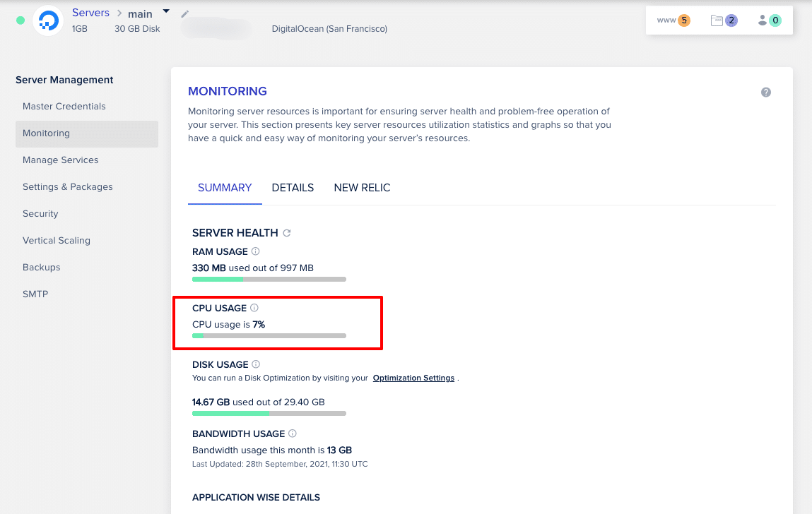Go back via the Servers breadcrumb link

tap(90, 12)
